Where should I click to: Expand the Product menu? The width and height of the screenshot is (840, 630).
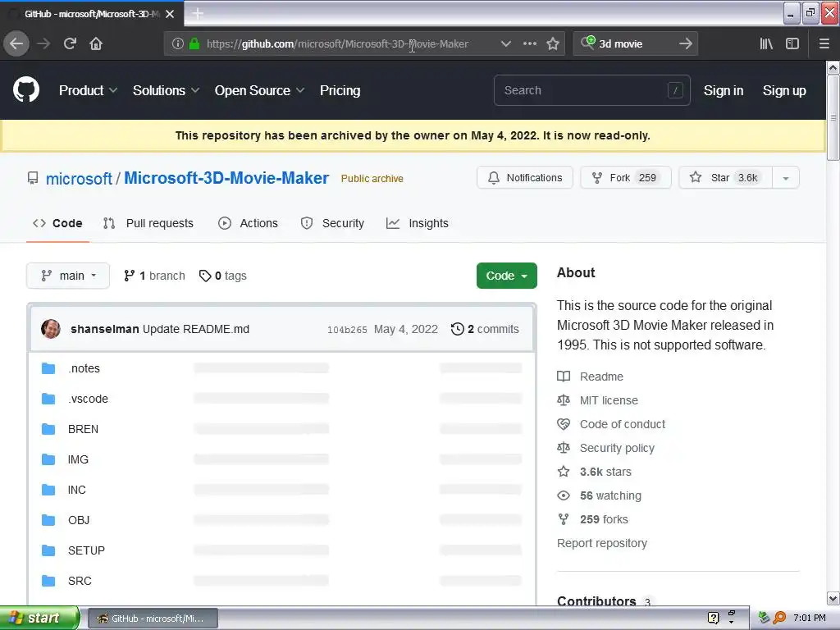click(x=88, y=90)
